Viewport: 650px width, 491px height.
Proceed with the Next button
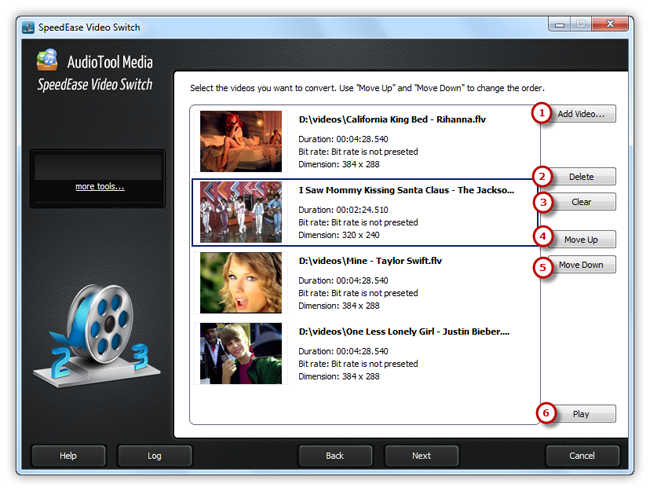pyautogui.click(x=422, y=456)
